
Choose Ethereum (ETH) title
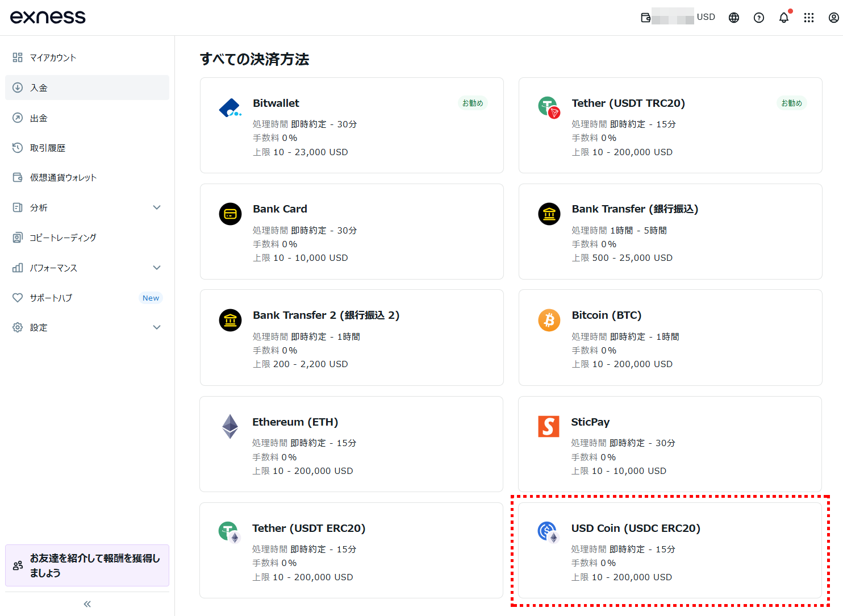(x=295, y=422)
